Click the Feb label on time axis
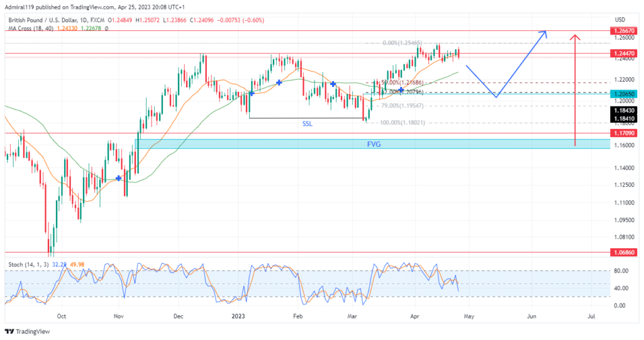Screen dimensions: 644x340 297,316
